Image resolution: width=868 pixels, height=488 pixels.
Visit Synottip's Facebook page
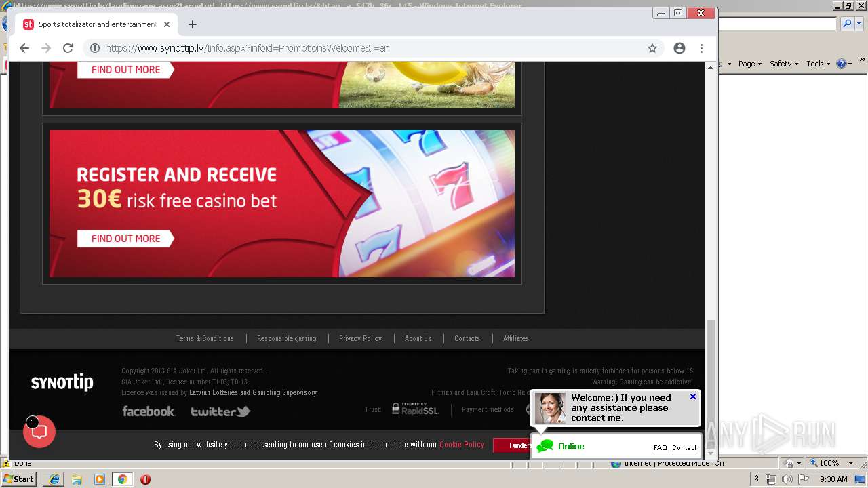click(149, 411)
